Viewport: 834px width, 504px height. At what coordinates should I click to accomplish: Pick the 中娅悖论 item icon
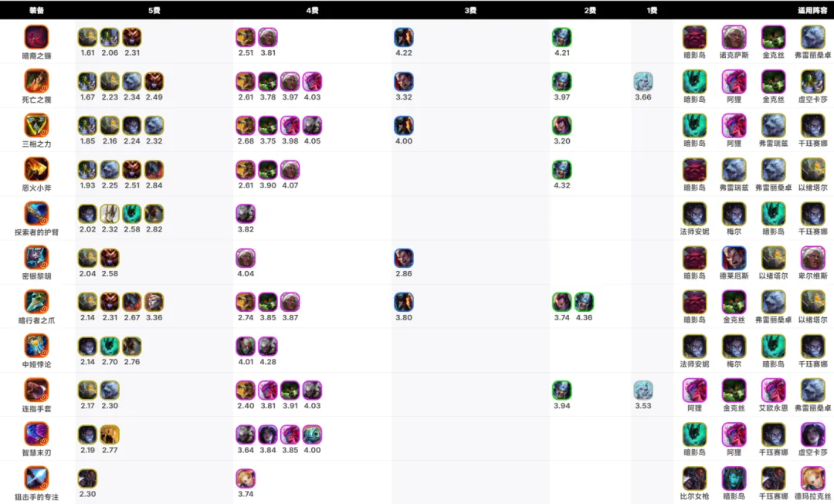37,346
